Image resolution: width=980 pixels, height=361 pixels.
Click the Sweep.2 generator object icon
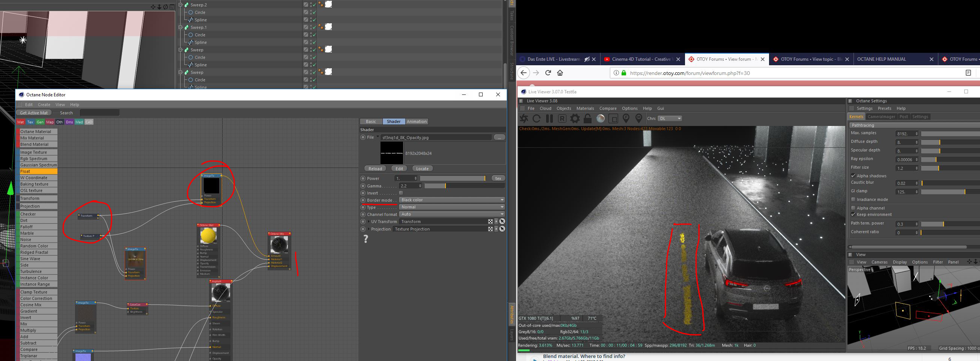tap(187, 5)
